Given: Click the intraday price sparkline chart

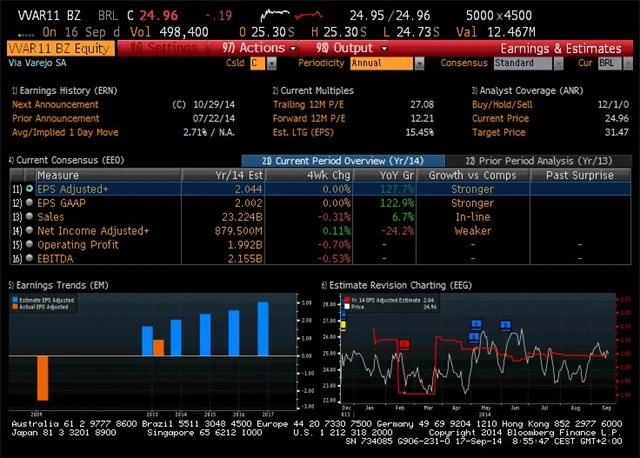Looking at the screenshot, I should click(292, 16).
